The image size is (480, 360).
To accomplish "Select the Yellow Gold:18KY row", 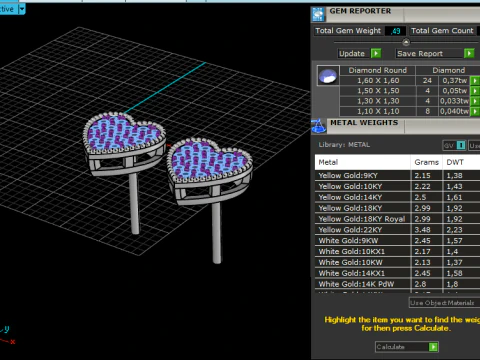I will point(397,208).
